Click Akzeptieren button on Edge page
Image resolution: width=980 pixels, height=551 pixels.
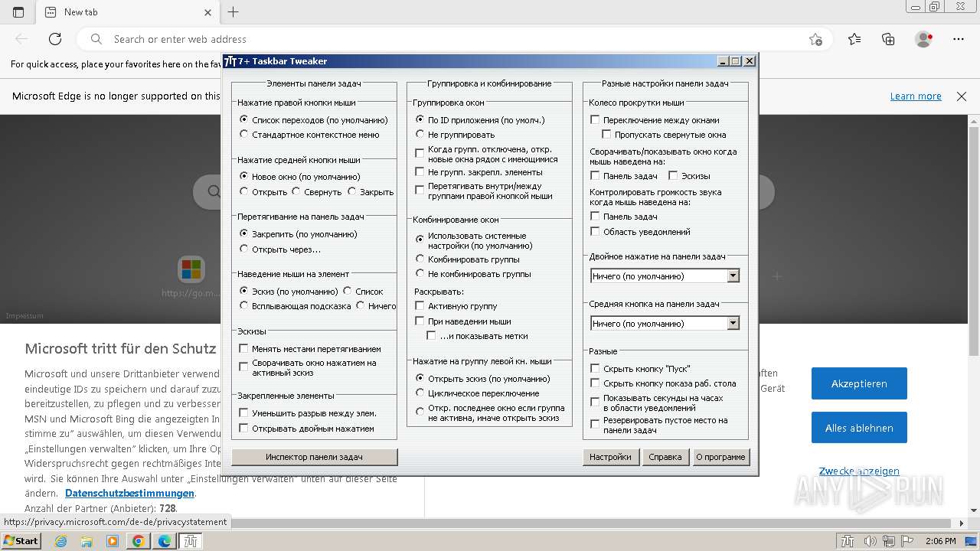pyautogui.click(x=859, y=383)
